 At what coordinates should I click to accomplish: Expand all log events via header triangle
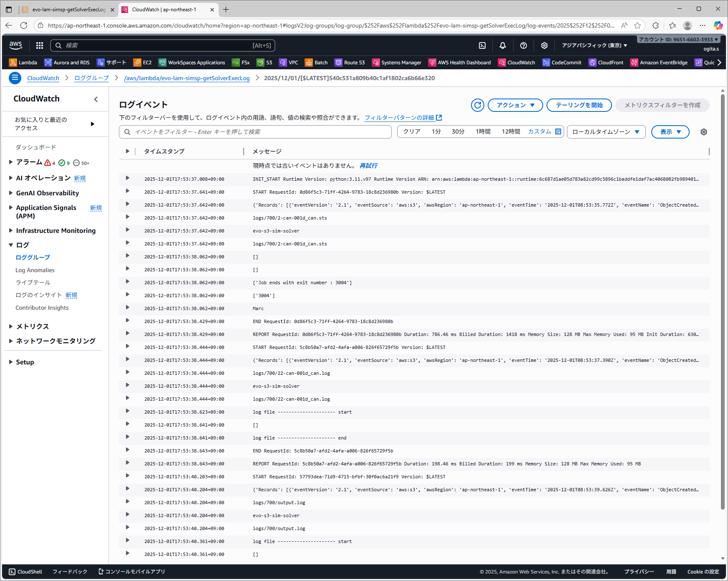tap(127, 151)
